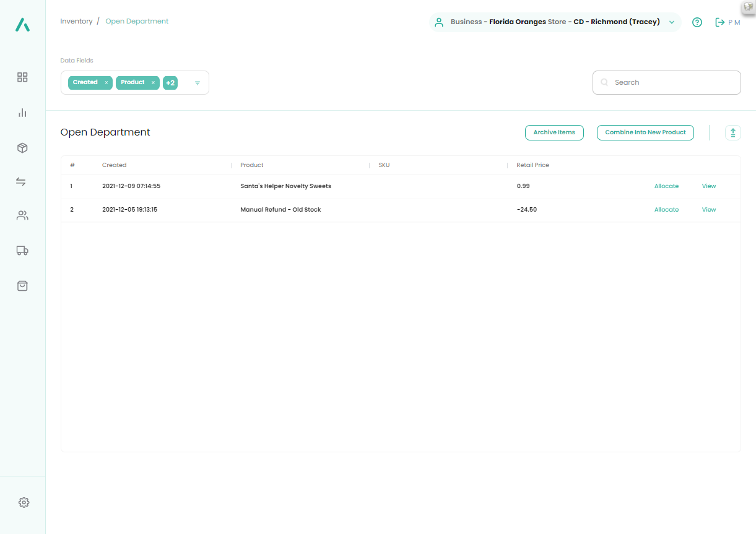Open the bar chart reports icon
Viewport: 756px width, 534px height.
coord(22,113)
